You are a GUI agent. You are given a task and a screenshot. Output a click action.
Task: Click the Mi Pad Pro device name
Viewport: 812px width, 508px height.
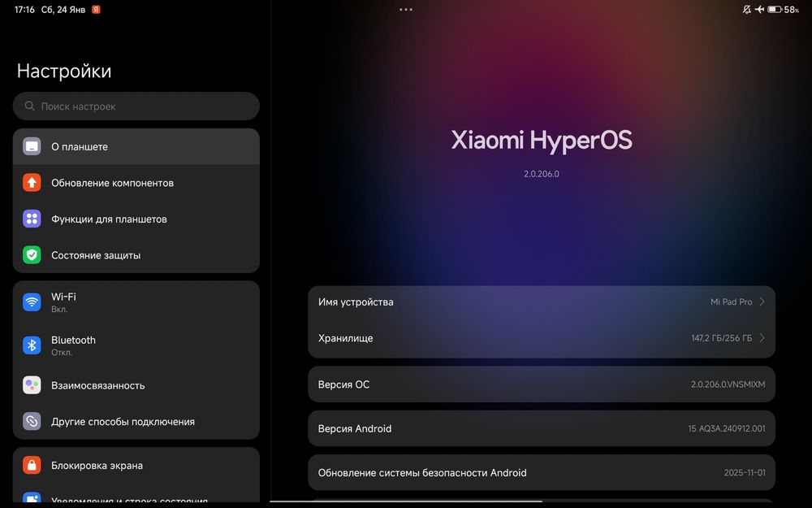tap(732, 302)
